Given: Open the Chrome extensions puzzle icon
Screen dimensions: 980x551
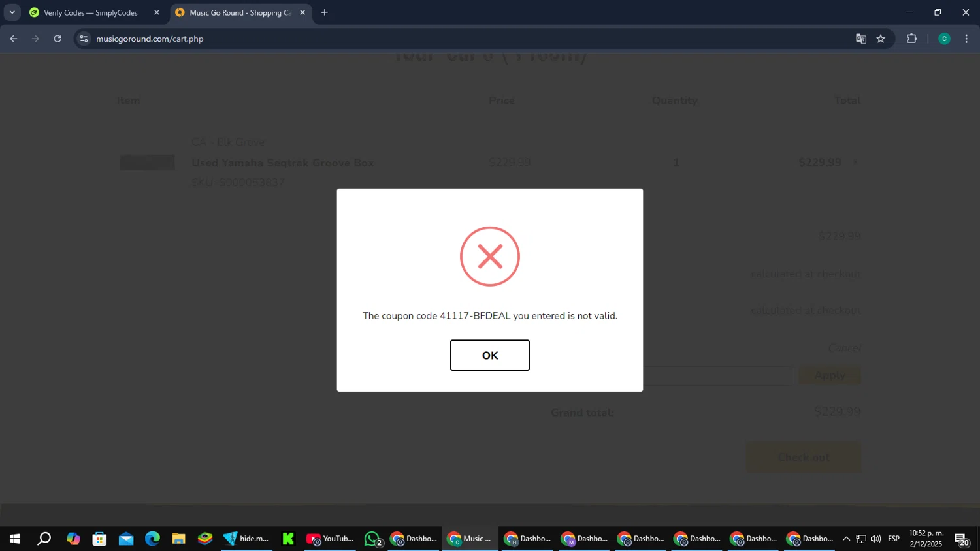Looking at the screenshot, I should [912, 39].
